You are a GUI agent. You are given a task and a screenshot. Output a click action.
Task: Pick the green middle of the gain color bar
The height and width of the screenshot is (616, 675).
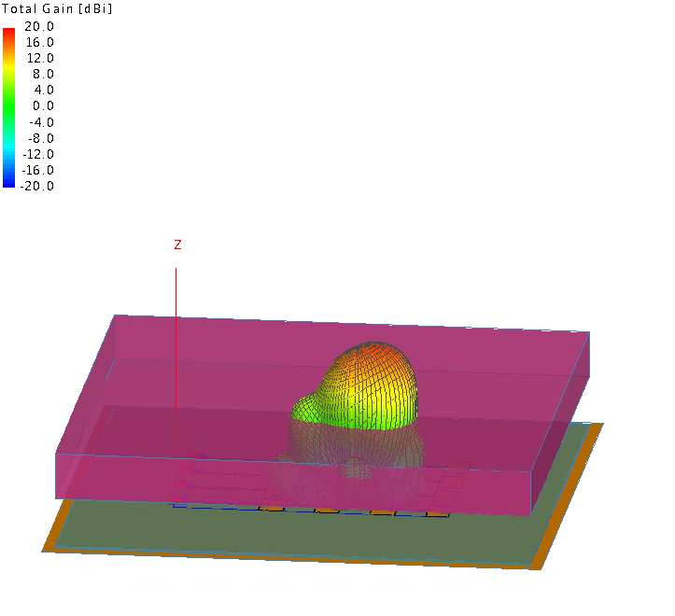tap(8, 105)
